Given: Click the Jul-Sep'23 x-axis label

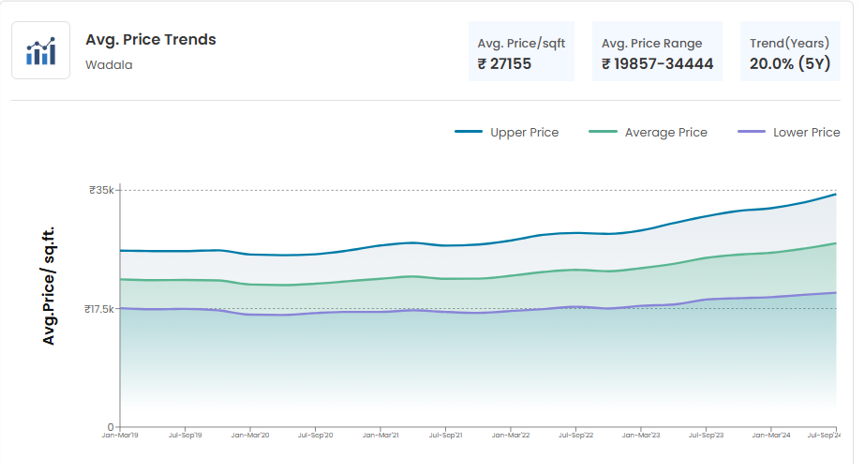Looking at the screenshot, I should pos(706,435).
